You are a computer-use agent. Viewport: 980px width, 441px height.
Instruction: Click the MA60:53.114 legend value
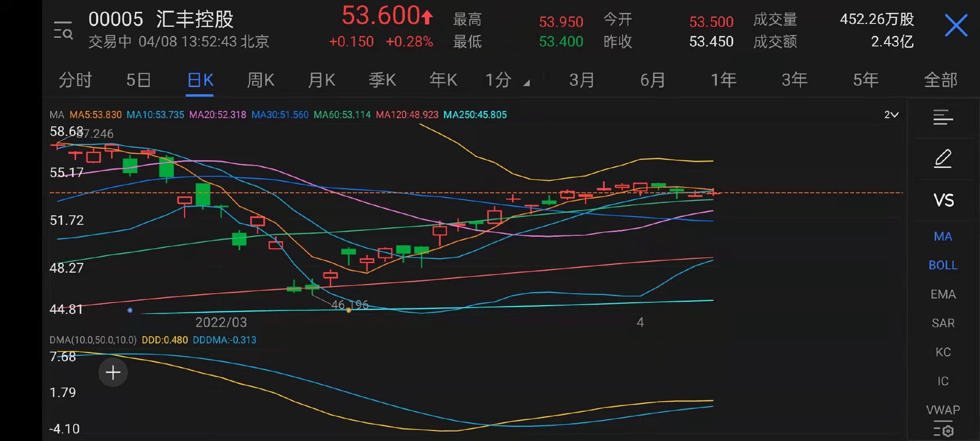point(342,115)
